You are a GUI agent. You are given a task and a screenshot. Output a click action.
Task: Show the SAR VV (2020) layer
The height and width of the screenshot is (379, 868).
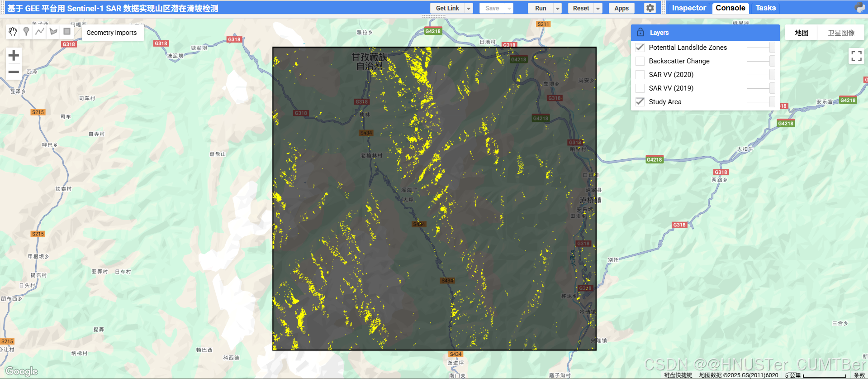[x=640, y=74]
